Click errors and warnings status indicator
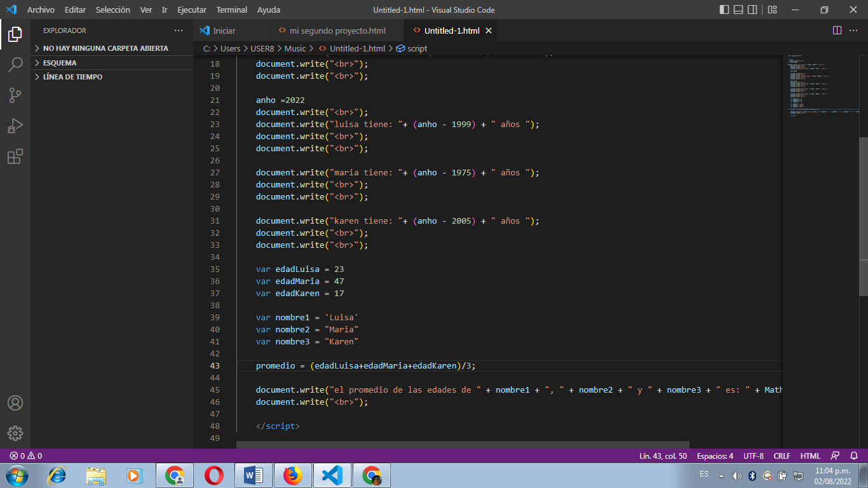Image resolution: width=868 pixels, height=488 pixels. coord(26,456)
